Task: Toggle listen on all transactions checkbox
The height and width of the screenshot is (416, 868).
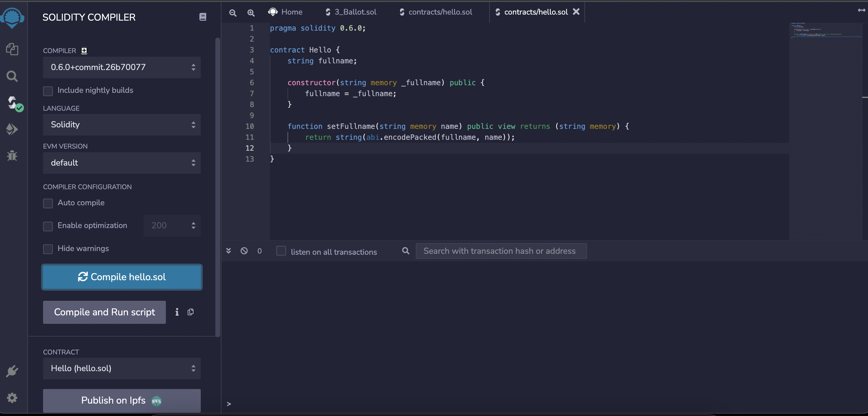Action: 281,251
